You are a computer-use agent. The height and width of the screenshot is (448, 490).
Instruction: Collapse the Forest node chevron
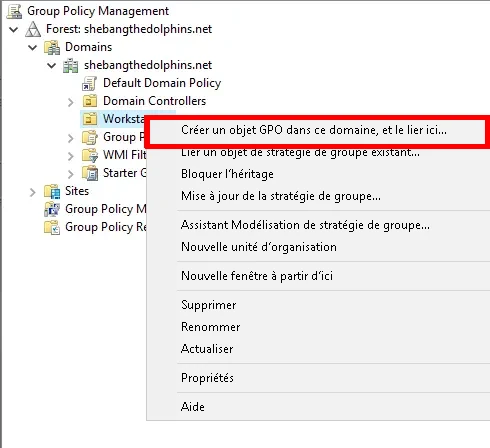point(14,29)
